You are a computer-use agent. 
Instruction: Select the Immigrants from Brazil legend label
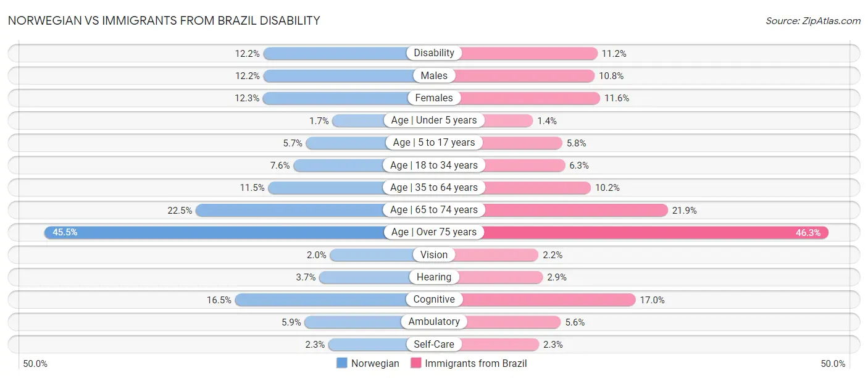476,364
